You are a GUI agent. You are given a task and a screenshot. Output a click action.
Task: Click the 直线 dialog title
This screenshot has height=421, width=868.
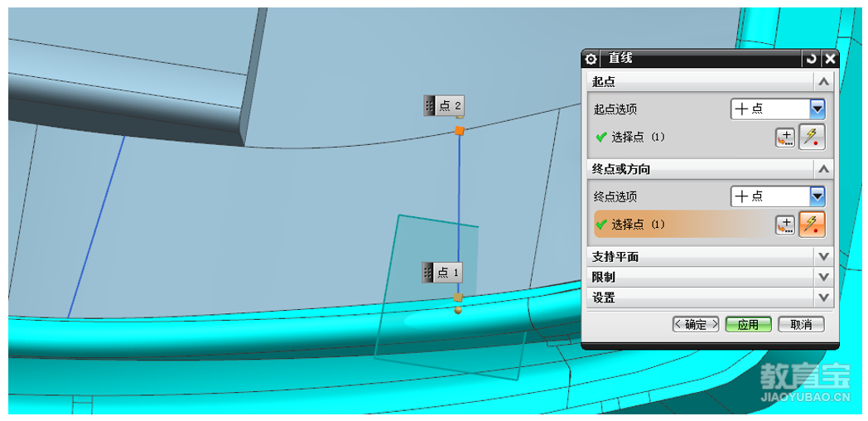point(620,58)
